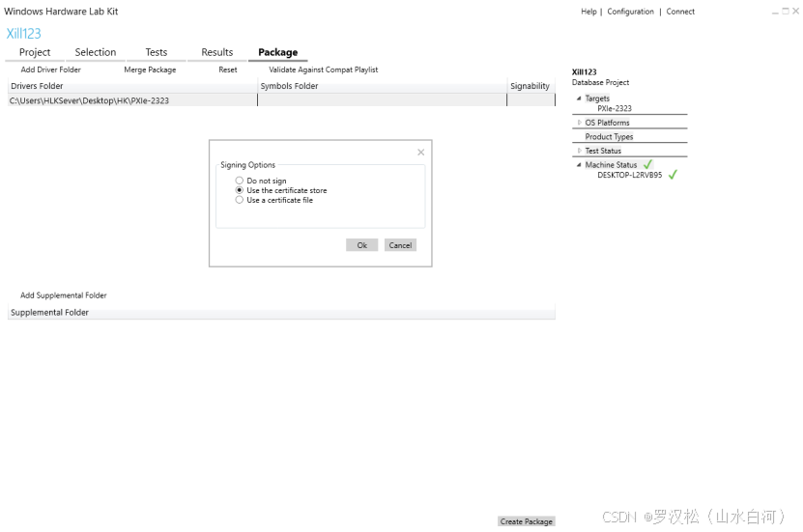The width and height of the screenshot is (803, 532).
Task: Click the Signability column header
Action: click(x=531, y=86)
